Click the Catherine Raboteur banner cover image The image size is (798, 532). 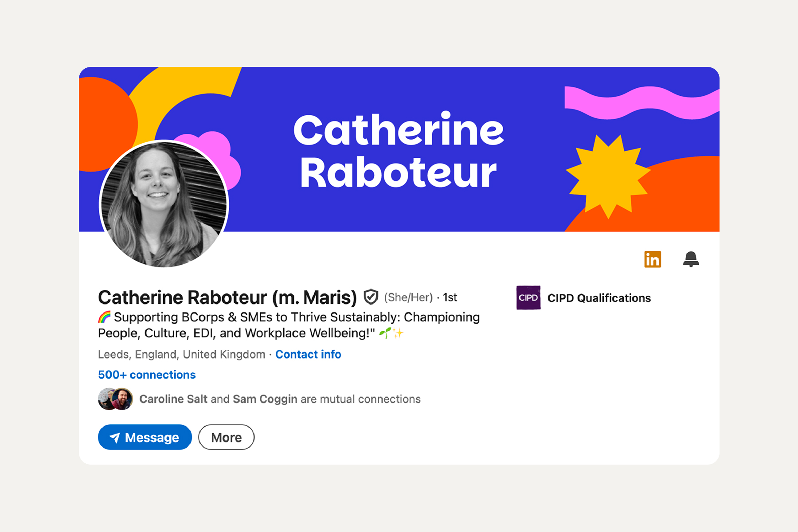pyautogui.click(x=399, y=149)
